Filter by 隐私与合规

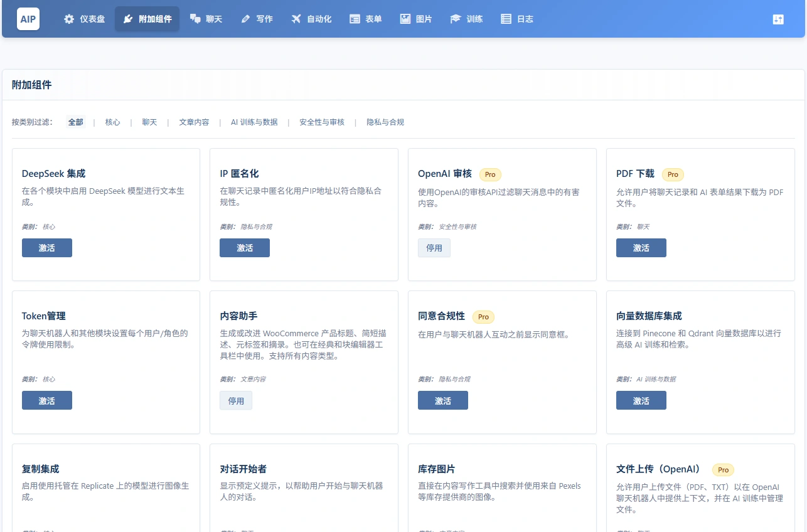point(385,122)
